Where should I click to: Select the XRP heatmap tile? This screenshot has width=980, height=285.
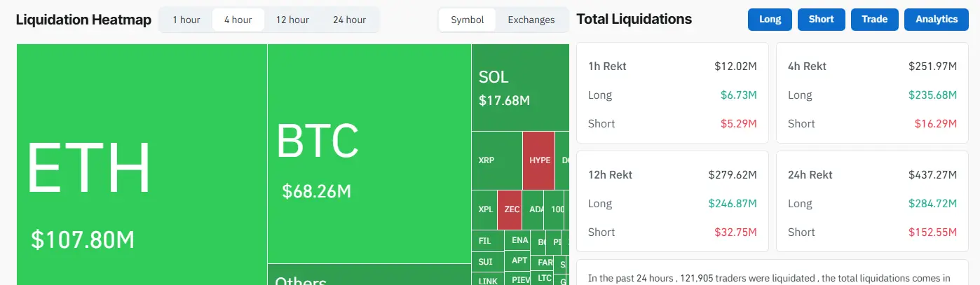coord(496,160)
